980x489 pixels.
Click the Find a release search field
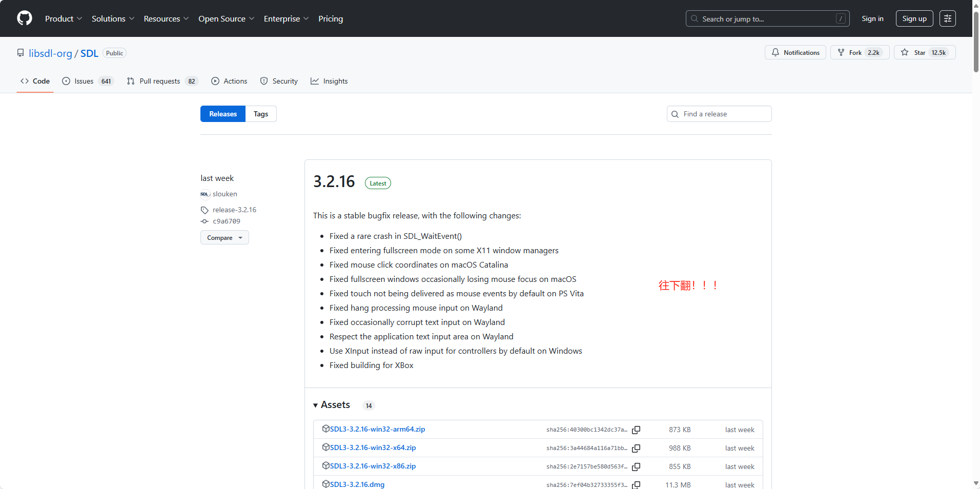coord(719,114)
